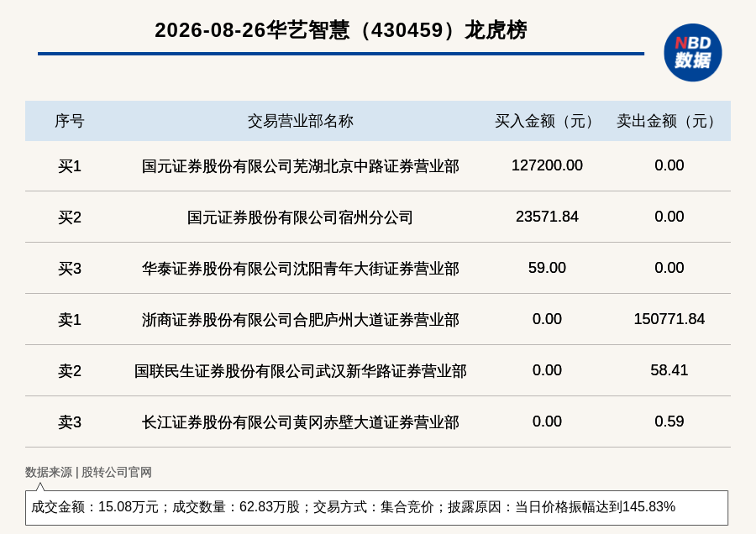Screen dimensions: 756x534
Task: Click 长江证券股份有限公司黄冈赤壁大道证券营业部
Action: pyautogui.click(x=301, y=422)
